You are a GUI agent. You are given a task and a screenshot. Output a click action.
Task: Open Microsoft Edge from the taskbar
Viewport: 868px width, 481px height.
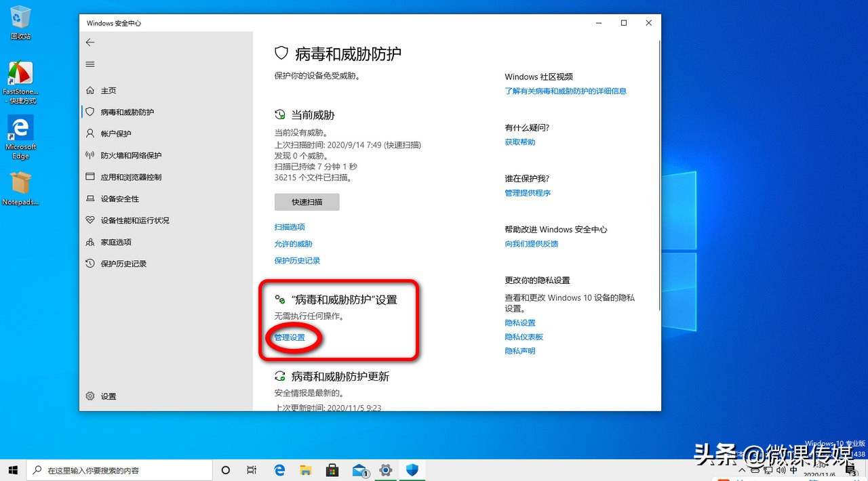pos(279,469)
